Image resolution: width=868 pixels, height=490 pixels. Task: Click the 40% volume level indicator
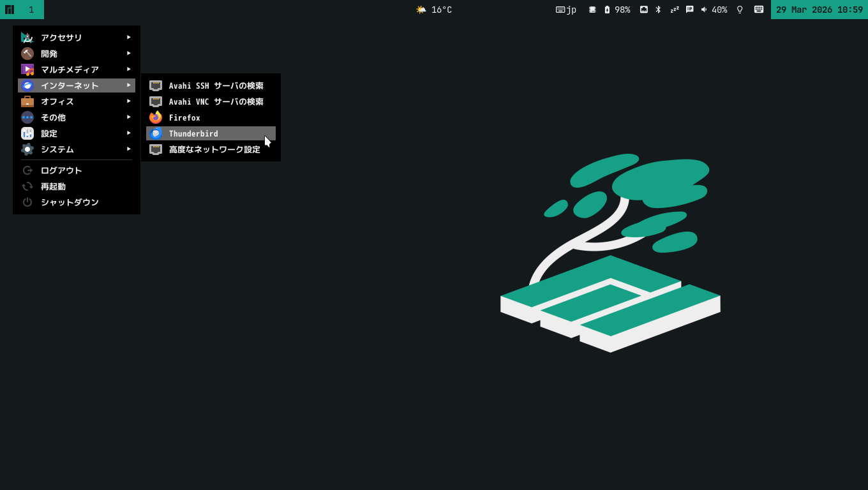coord(720,10)
